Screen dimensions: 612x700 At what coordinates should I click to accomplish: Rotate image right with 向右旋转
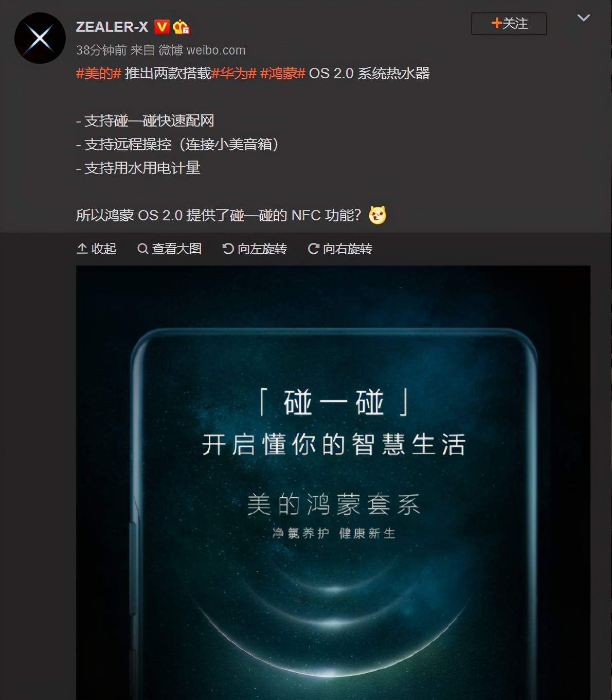[340, 249]
